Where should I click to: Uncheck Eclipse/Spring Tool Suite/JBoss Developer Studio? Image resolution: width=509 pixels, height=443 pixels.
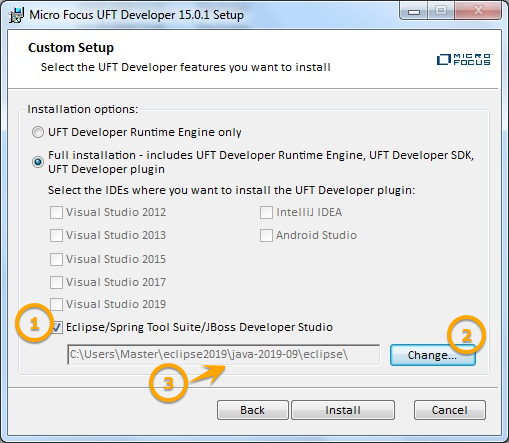tap(56, 327)
